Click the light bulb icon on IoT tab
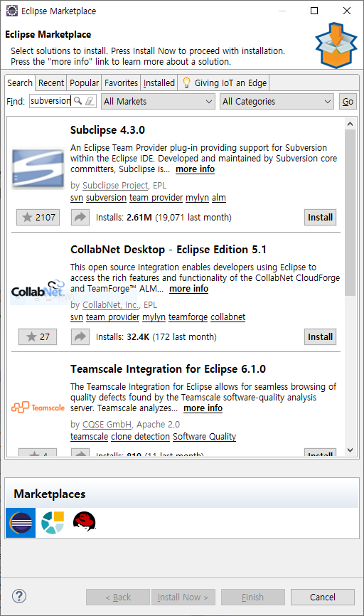This screenshot has height=616, width=364. pyautogui.click(x=186, y=83)
